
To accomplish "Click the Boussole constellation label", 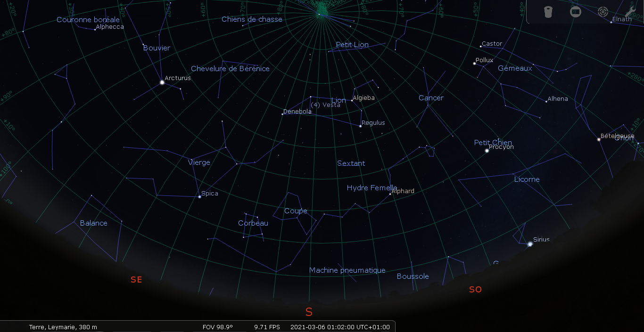I will (x=413, y=276).
